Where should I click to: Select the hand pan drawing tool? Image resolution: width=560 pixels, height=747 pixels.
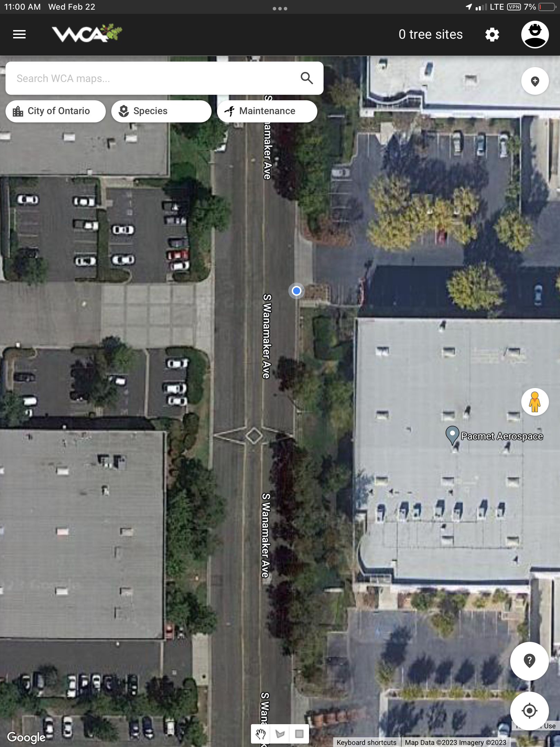[x=261, y=734]
